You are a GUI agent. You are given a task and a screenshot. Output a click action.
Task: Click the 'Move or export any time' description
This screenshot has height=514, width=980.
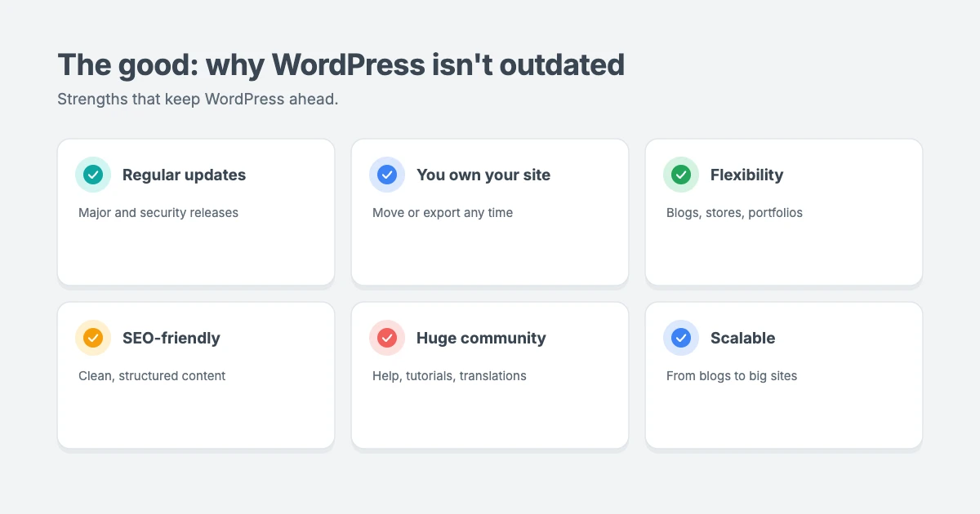443,213
